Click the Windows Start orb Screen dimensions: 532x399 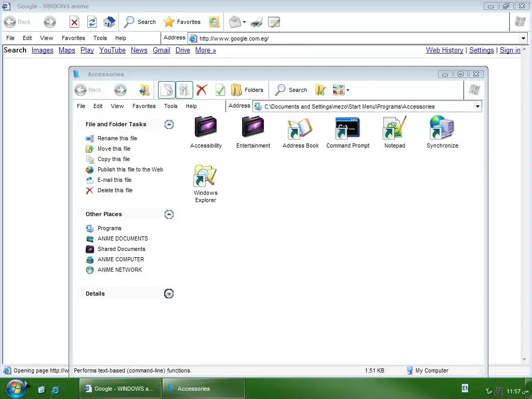[16, 389]
